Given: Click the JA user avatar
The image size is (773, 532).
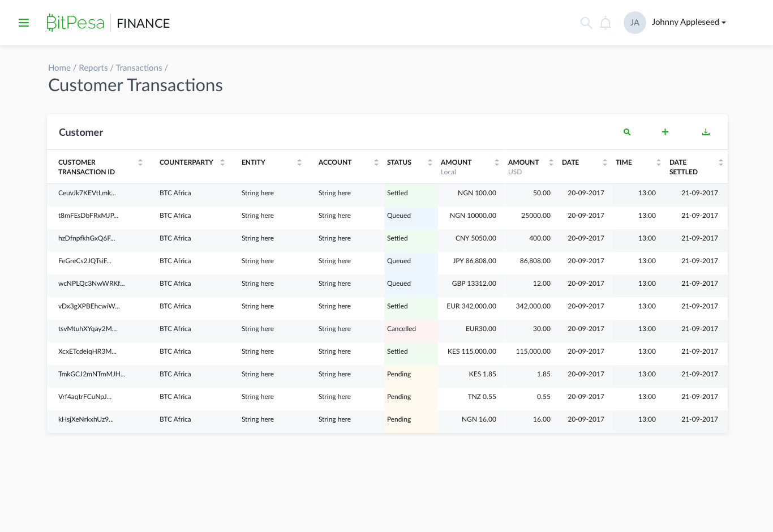Looking at the screenshot, I should pos(635,23).
